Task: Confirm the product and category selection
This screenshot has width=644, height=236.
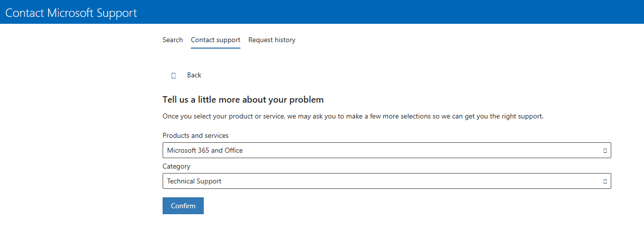Action: tap(183, 206)
